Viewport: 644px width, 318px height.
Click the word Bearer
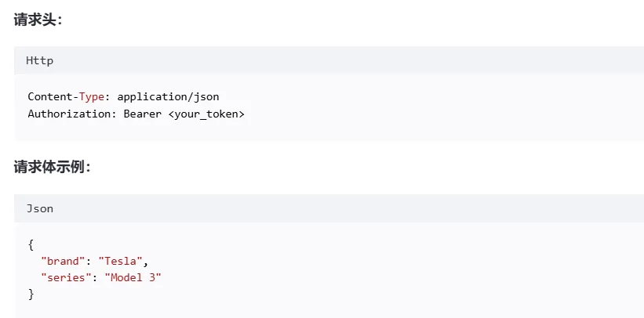click(142, 114)
